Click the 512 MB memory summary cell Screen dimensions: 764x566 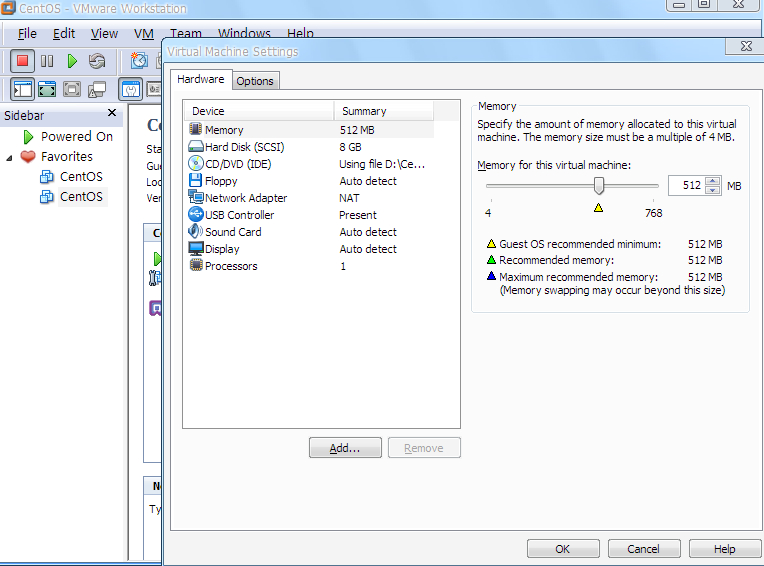[357, 131]
